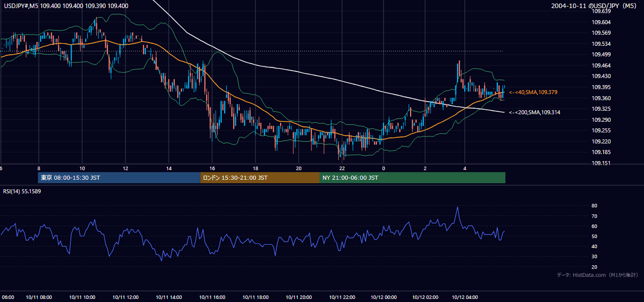Click the RSI(14) 55.1589 indicator label
Viewport: 644px width, 302px height.
(22, 191)
